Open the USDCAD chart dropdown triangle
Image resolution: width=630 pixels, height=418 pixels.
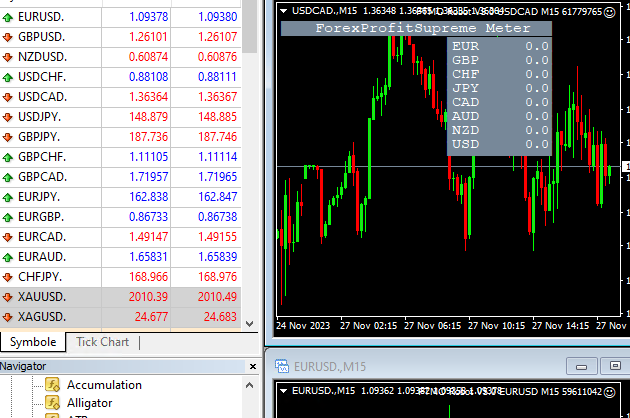pyautogui.click(x=284, y=11)
